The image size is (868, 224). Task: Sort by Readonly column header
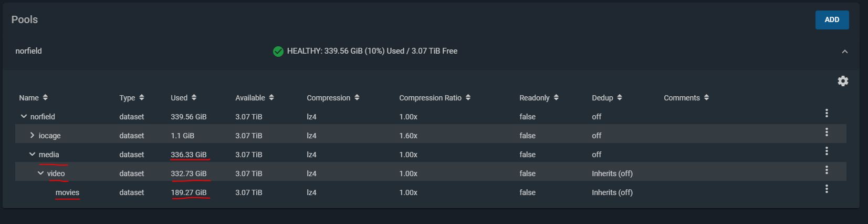tap(539, 98)
